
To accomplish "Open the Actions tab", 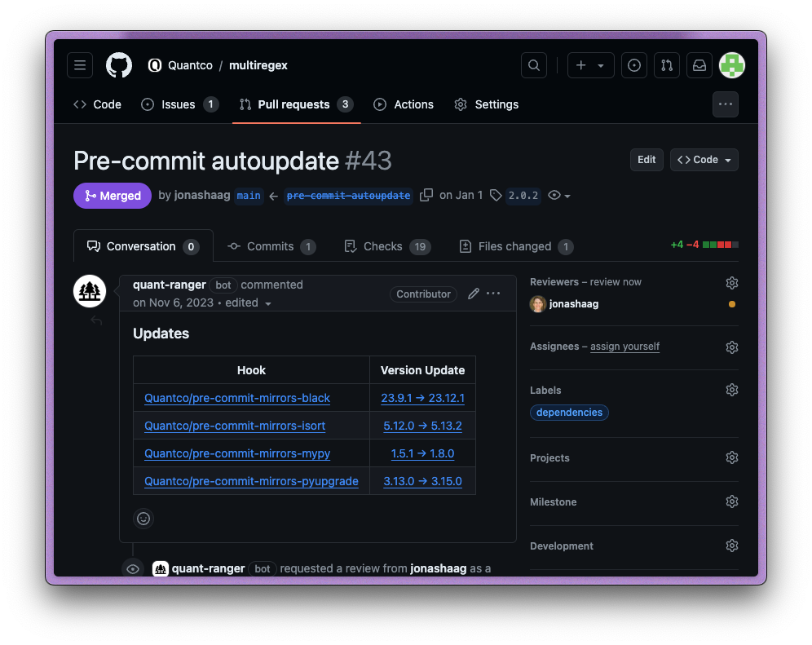I will click(x=404, y=104).
